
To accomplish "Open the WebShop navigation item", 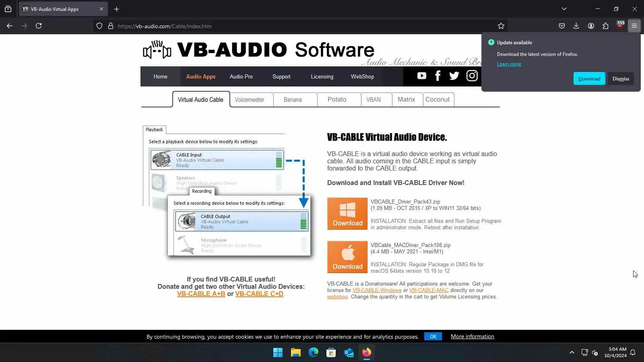I will pyautogui.click(x=362, y=76).
